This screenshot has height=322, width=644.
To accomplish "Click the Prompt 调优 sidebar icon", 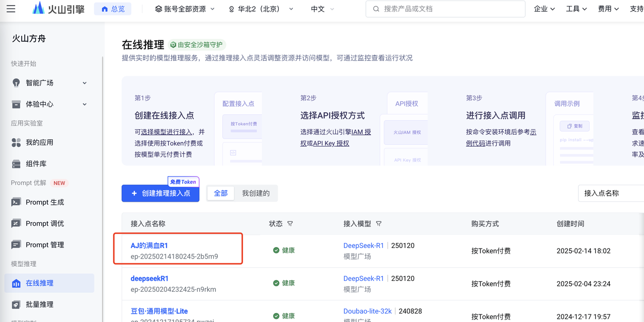I will coord(16,223).
